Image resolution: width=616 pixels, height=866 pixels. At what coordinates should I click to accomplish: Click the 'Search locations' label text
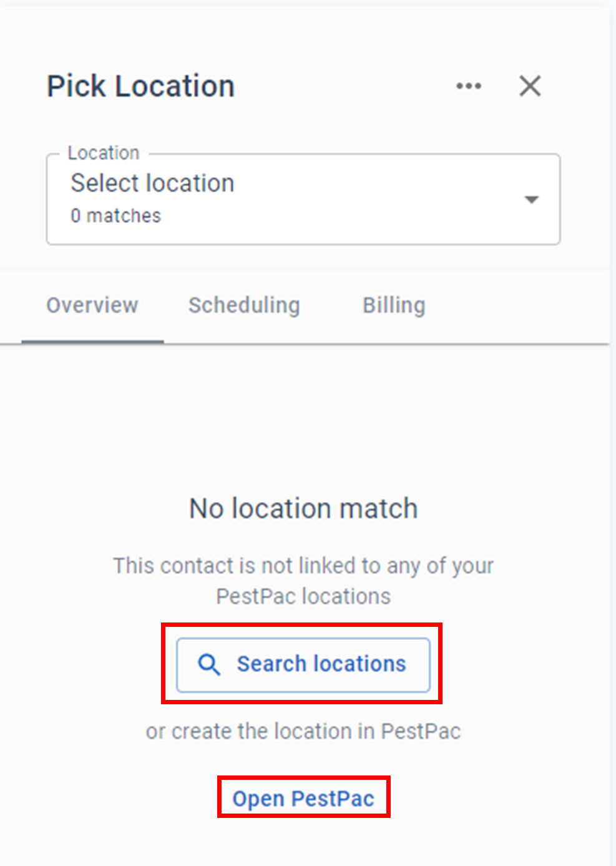321,664
